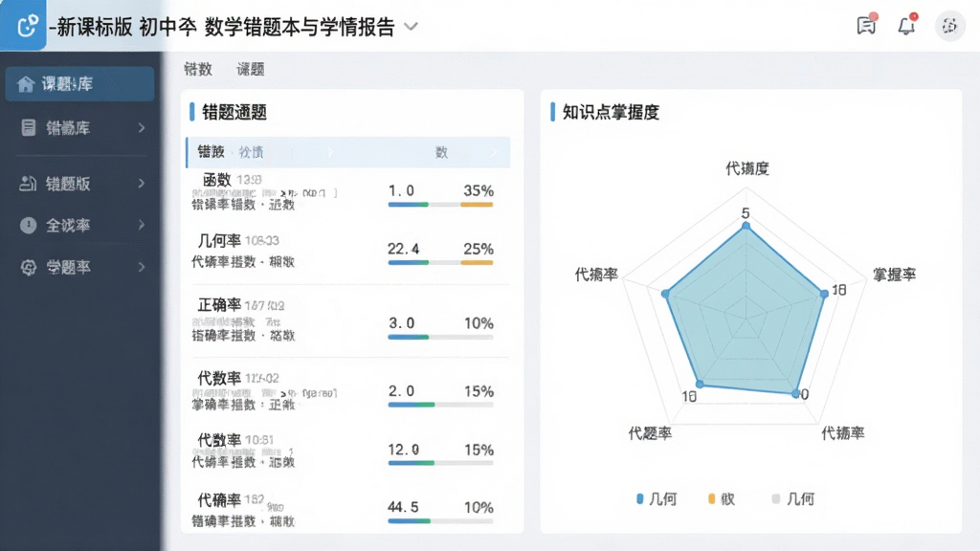Click the person icon beside 错题版
Screen dimensions: 980x551
tap(28, 183)
